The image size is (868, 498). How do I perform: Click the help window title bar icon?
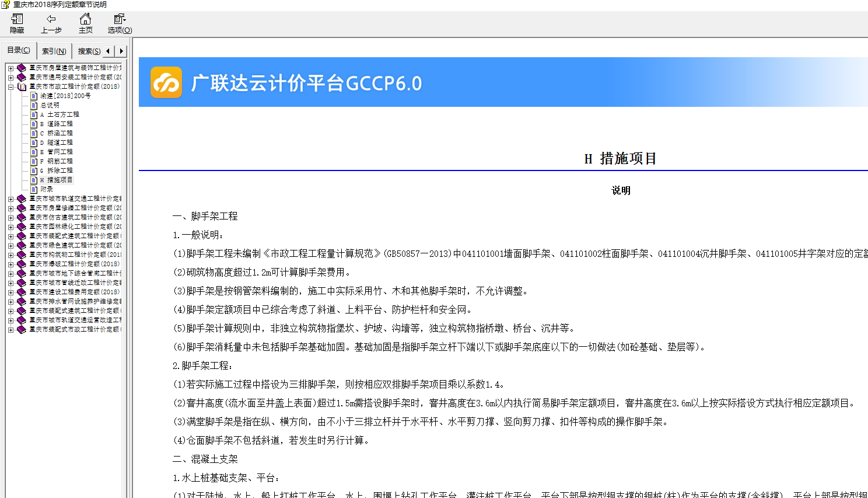(6, 5)
